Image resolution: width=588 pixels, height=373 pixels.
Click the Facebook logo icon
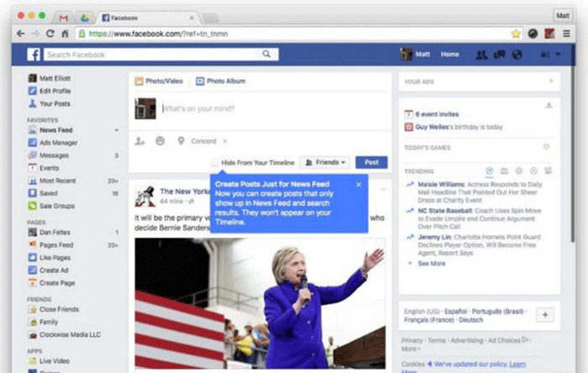point(34,55)
